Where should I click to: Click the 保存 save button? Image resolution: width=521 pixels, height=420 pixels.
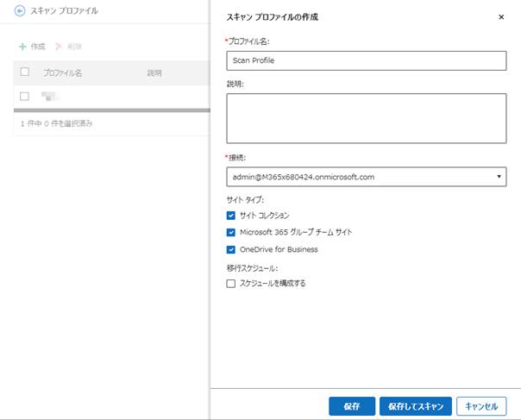[x=352, y=406]
